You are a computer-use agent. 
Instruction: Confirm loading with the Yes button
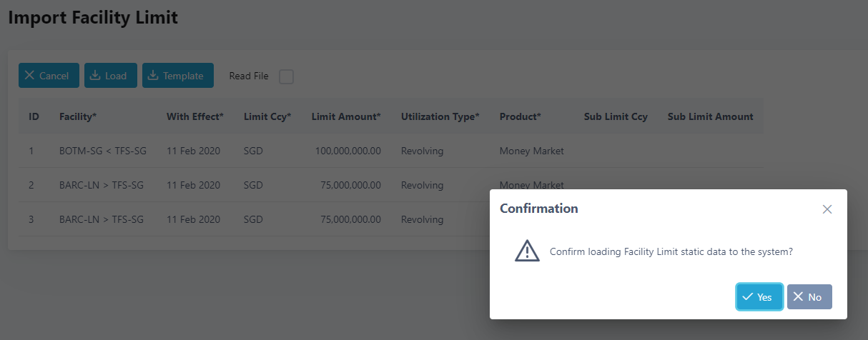tap(760, 296)
